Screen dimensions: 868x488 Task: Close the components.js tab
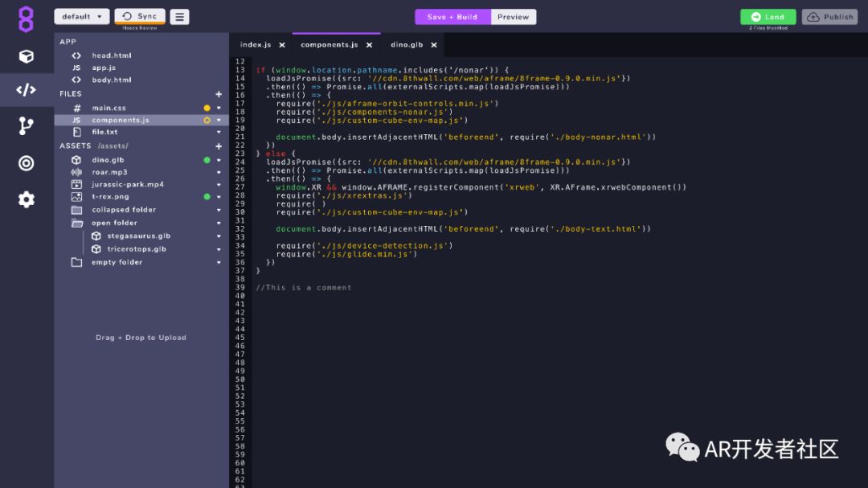369,45
